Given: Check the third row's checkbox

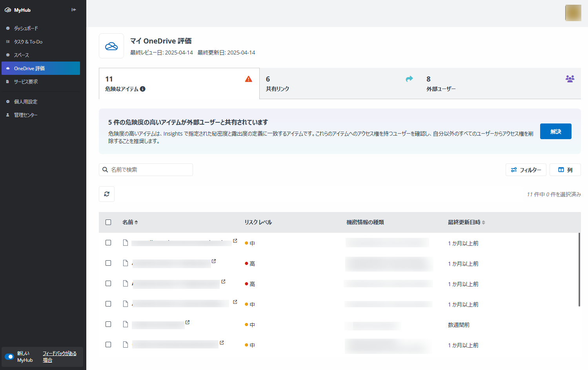Looking at the screenshot, I should pos(108,283).
